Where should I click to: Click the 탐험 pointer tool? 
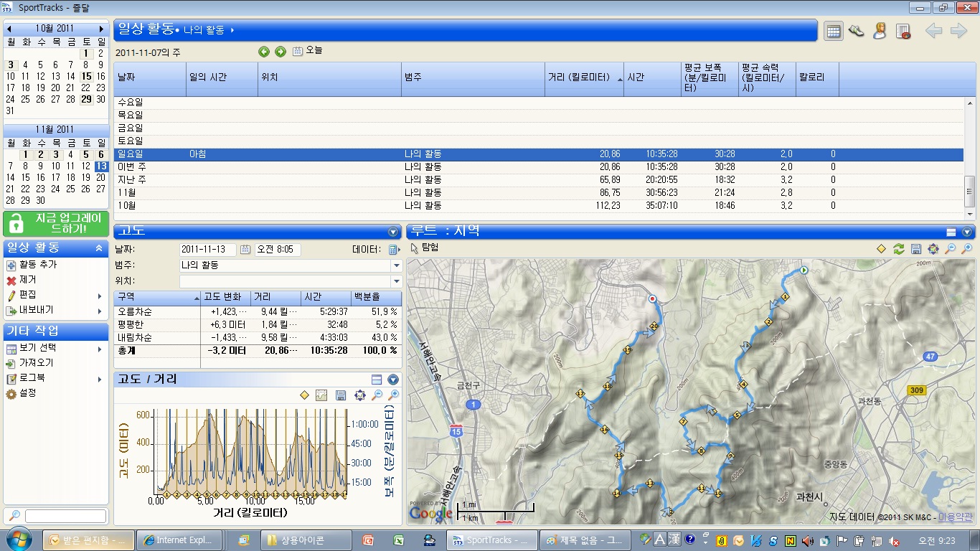(424, 248)
